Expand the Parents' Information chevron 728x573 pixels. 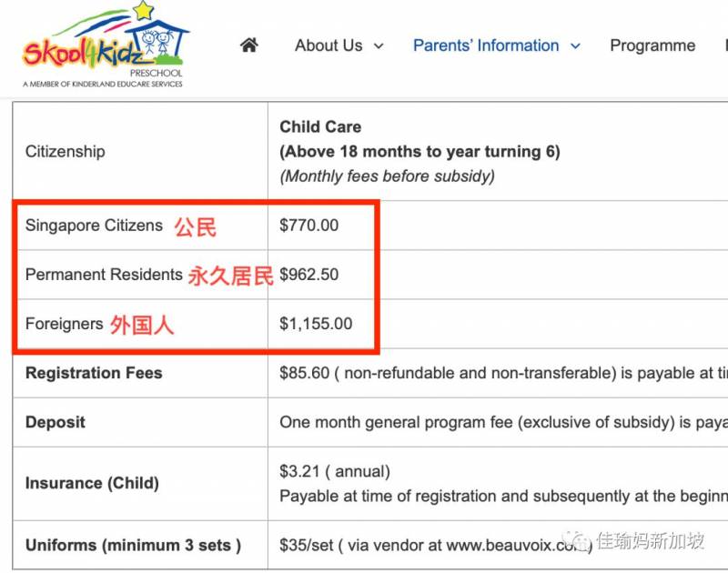[575, 46]
